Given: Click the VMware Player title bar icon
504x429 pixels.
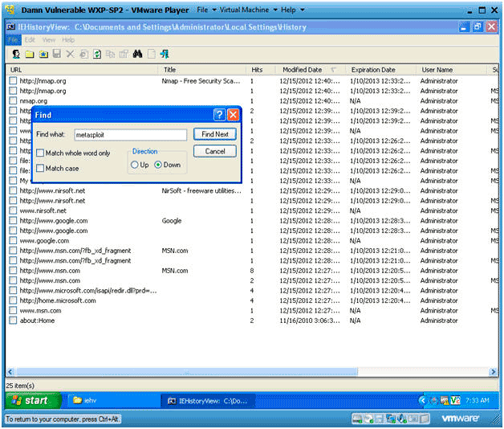Looking at the screenshot, I should click(10, 10).
